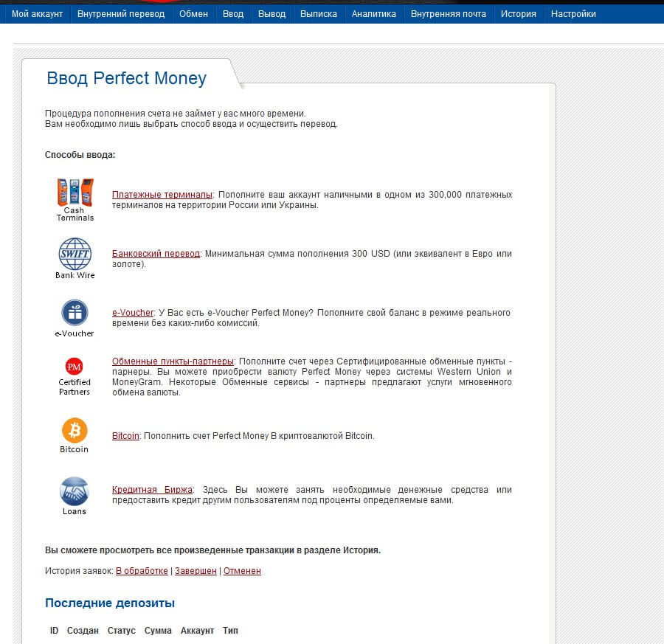The width and height of the screenshot is (664, 644).
Task: Open История in navigation bar
Action: [x=519, y=14]
